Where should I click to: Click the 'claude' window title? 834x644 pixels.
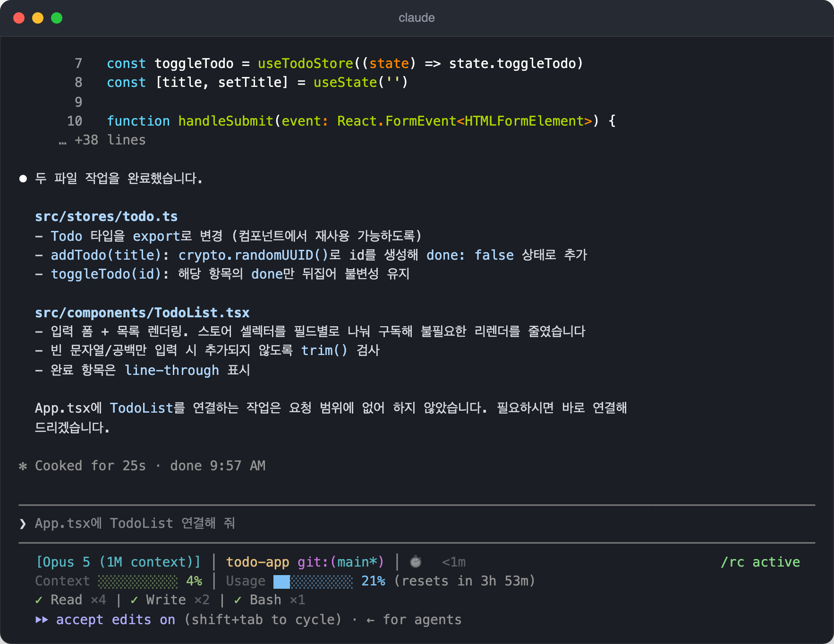tap(417, 18)
